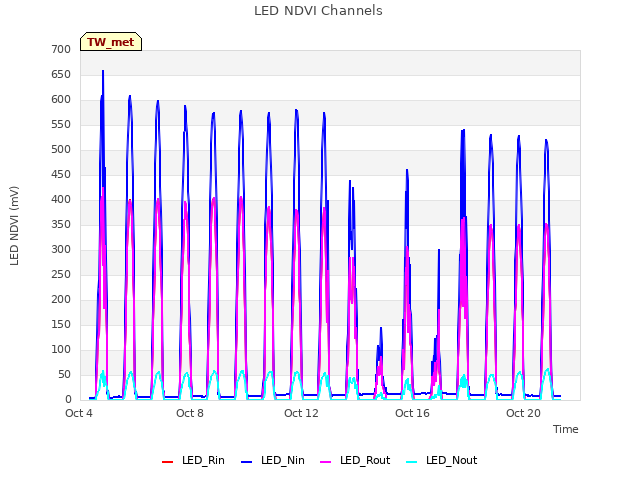The image size is (640, 480).
Task: Click the 600 y-axis tick label
Action: click(61, 100)
